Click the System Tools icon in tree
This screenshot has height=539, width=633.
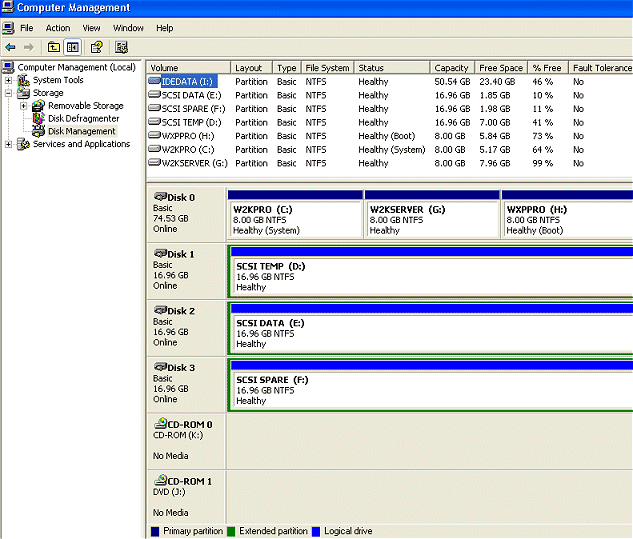point(23,80)
